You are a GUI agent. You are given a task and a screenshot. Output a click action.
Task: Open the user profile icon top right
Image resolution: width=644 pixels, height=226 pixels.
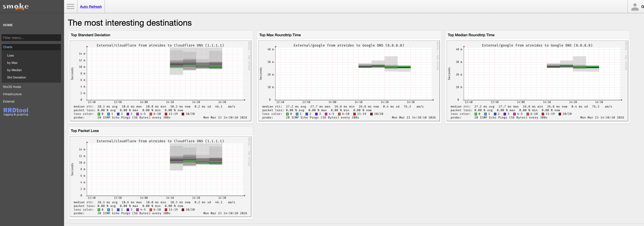point(634,7)
